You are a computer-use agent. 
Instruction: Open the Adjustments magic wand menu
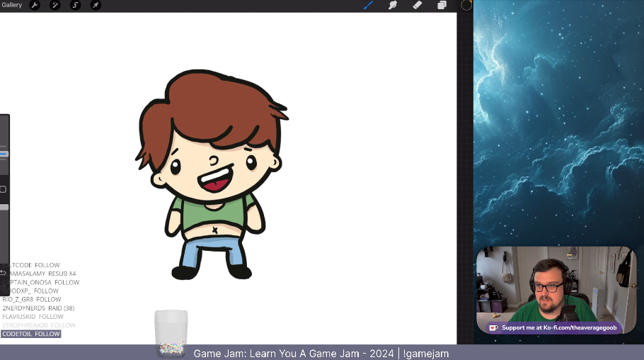pos(54,5)
